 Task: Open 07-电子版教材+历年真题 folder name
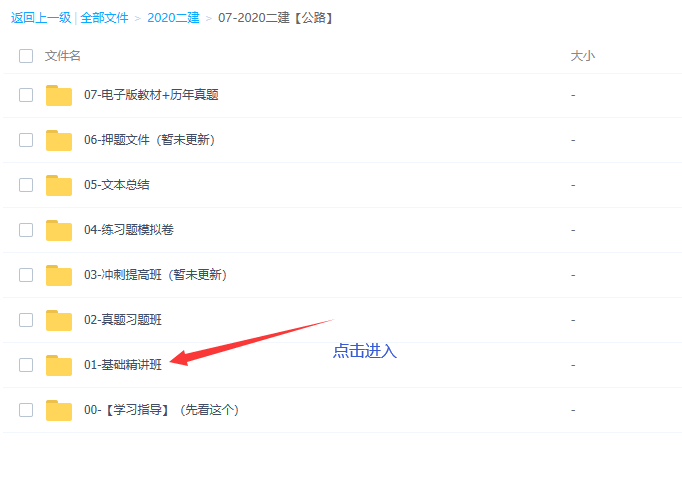pos(151,95)
